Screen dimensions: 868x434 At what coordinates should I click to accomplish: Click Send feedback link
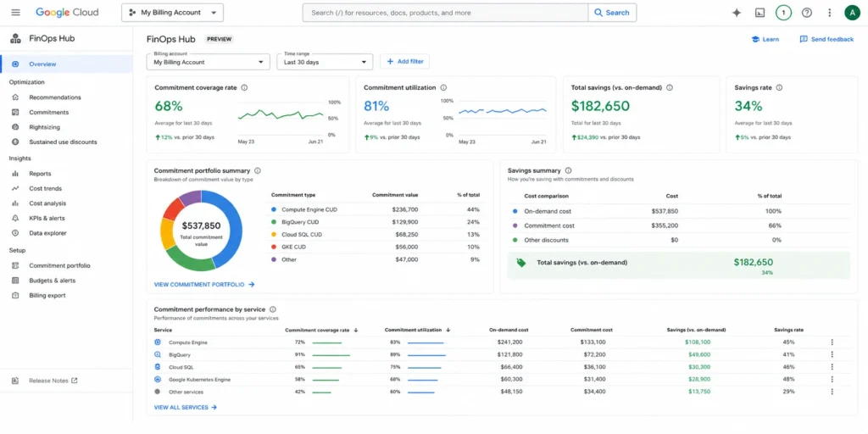coord(826,39)
